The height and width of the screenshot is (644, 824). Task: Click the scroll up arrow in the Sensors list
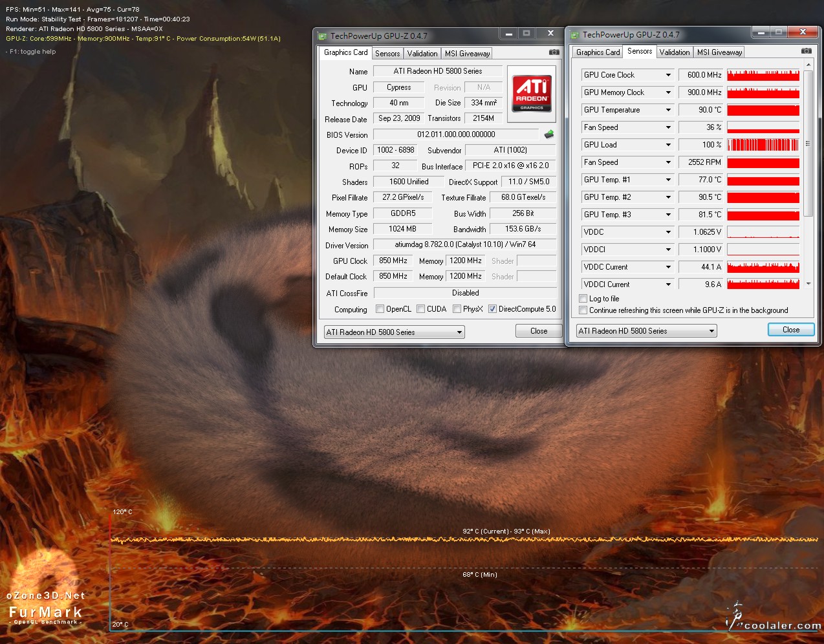(808, 65)
